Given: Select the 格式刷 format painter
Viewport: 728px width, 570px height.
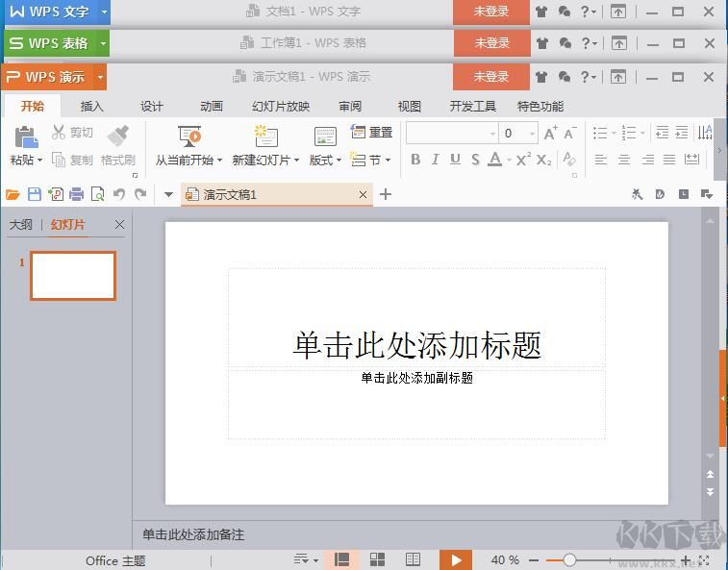Looking at the screenshot, I should pyautogui.click(x=118, y=146).
